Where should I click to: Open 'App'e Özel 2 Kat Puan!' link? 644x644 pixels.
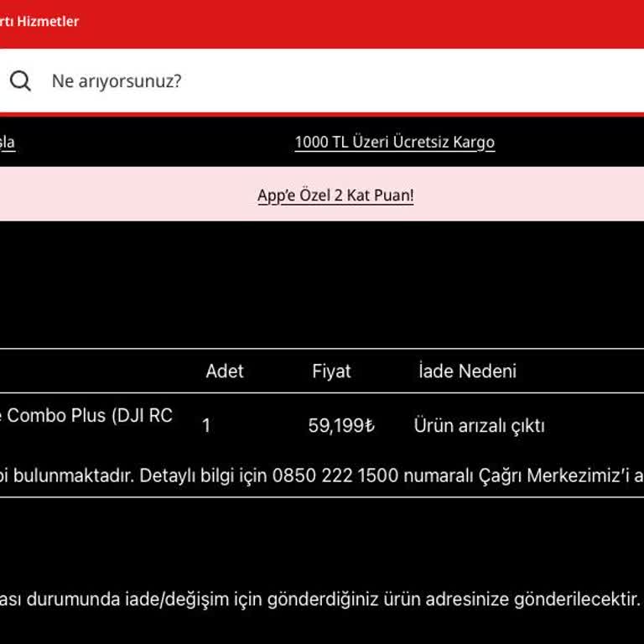[335, 195]
